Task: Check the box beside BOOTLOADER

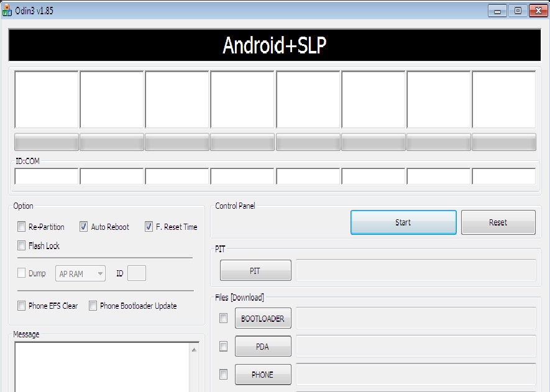Action: [223, 318]
